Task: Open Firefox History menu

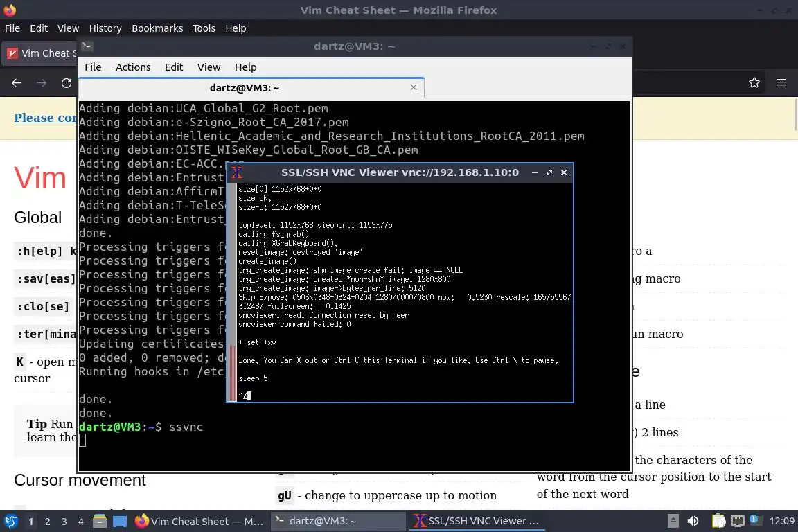Action: pos(105,28)
